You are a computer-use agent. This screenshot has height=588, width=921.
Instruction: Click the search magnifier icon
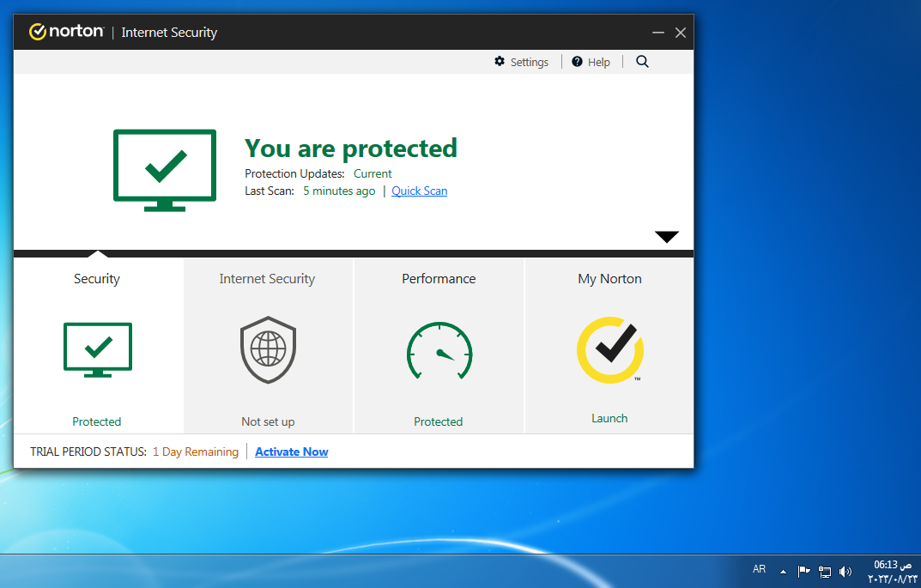coord(642,62)
